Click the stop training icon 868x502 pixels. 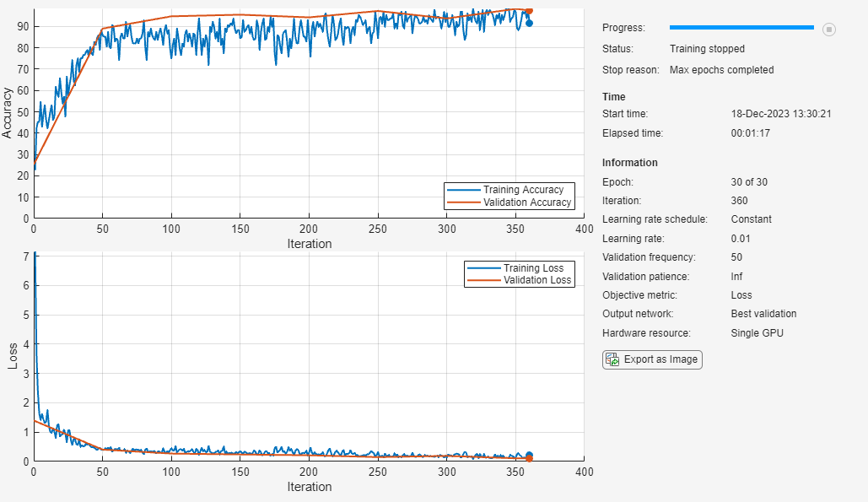[x=828, y=30]
